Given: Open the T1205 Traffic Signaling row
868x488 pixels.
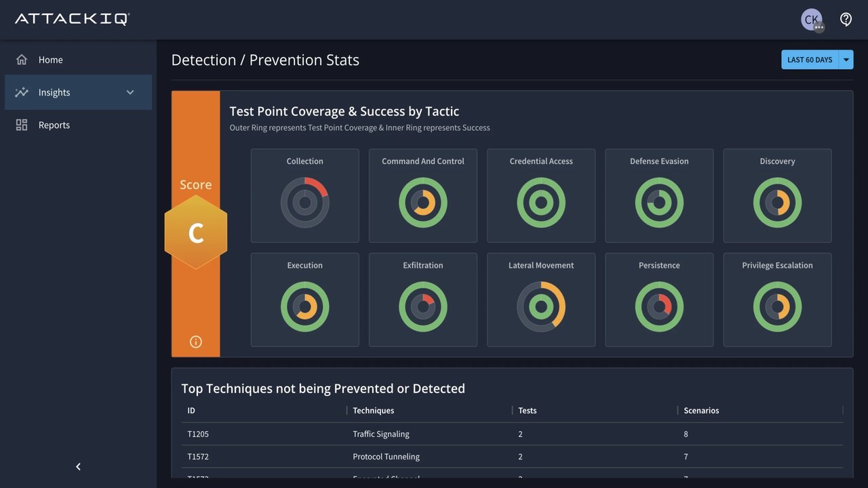Looking at the screenshot, I should (381, 434).
